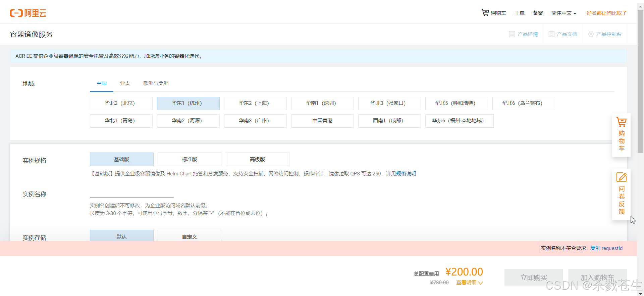
Task: Select region 华北1 (青岛)
Action: tap(121, 121)
